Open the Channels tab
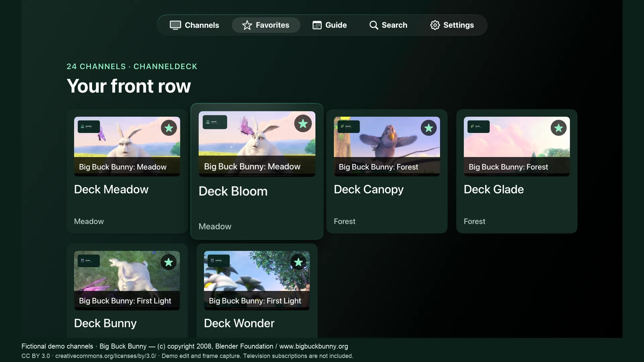Screen dimensions: 644x362 194,25
